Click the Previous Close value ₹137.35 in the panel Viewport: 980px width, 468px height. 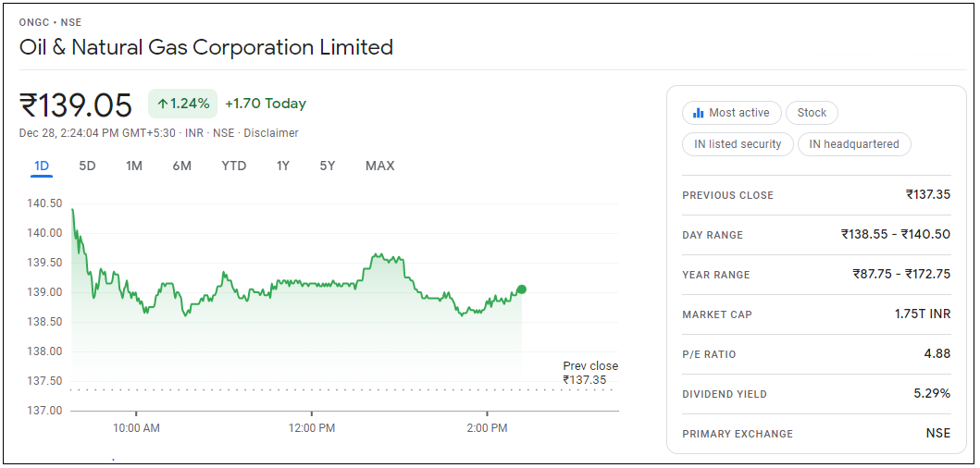[928, 195]
